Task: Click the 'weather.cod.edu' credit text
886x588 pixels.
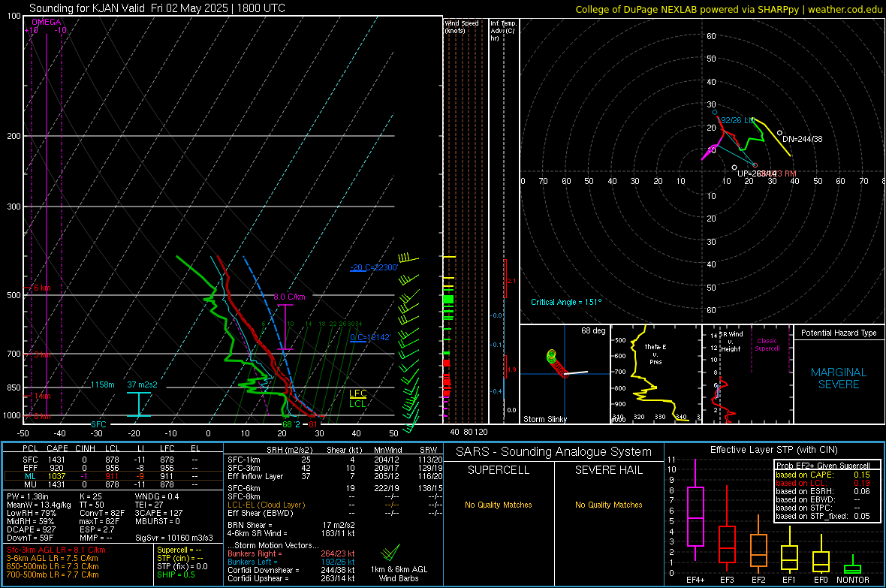Action: click(845, 9)
